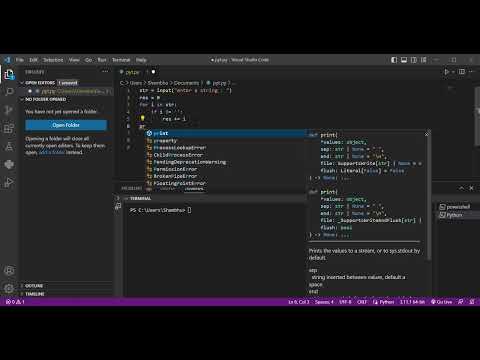
Task: Open the Source Control view
Action: (9, 110)
